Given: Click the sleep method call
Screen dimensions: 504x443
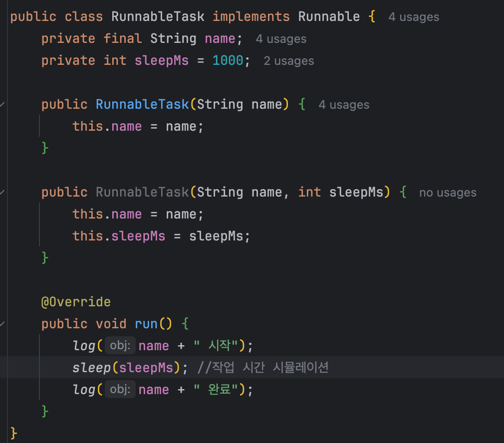Looking at the screenshot, I should click(x=91, y=368).
